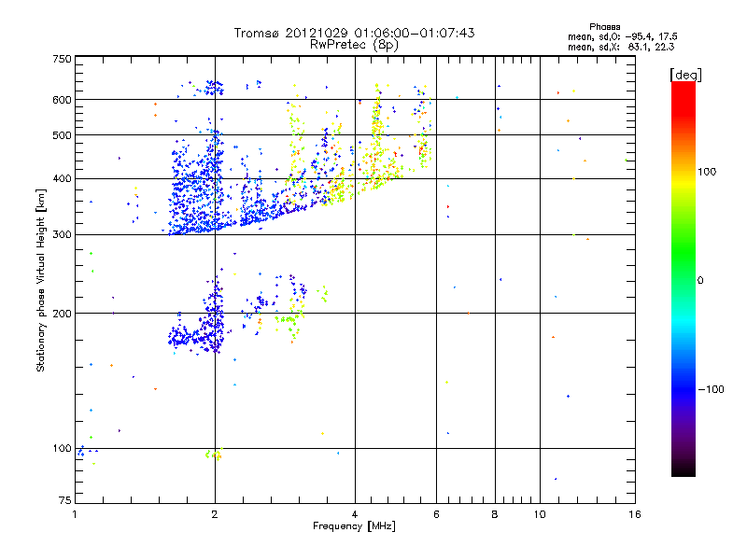747x560 pixels.
Task: Click the y-axis tick label "200"
Action: (62, 314)
